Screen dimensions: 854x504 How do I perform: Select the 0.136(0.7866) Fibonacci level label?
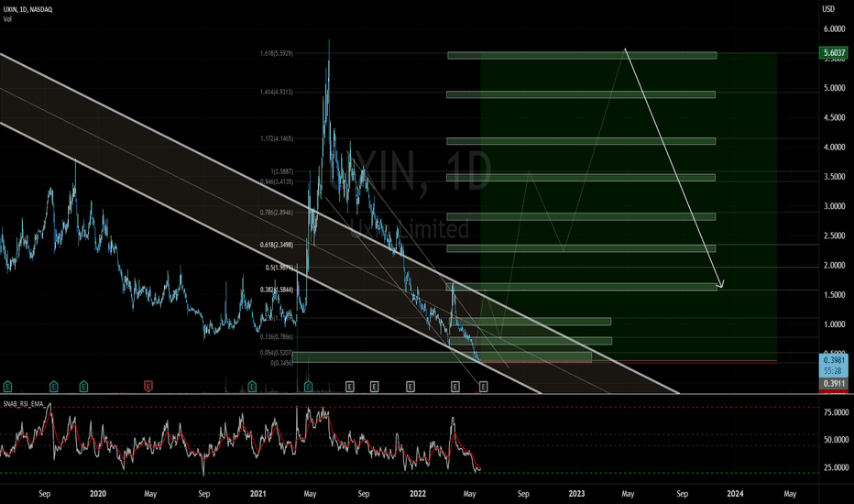(276, 337)
